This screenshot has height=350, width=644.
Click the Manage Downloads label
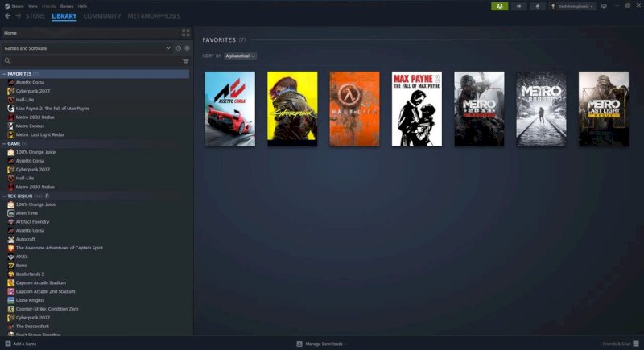(324, 344)
